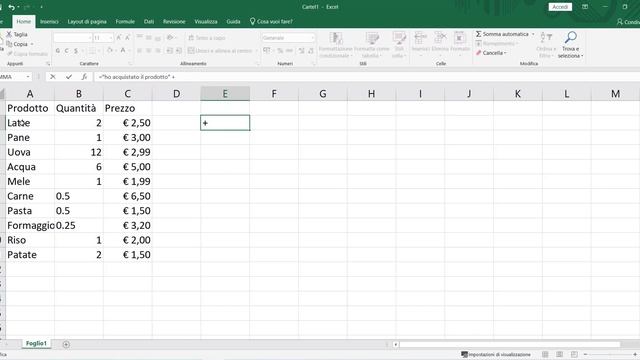Click the fill color bucket icon

click(x=109, y=51)
